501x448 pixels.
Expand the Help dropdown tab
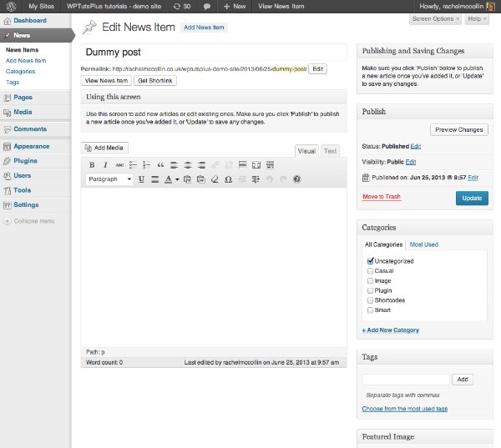(477, 19)
